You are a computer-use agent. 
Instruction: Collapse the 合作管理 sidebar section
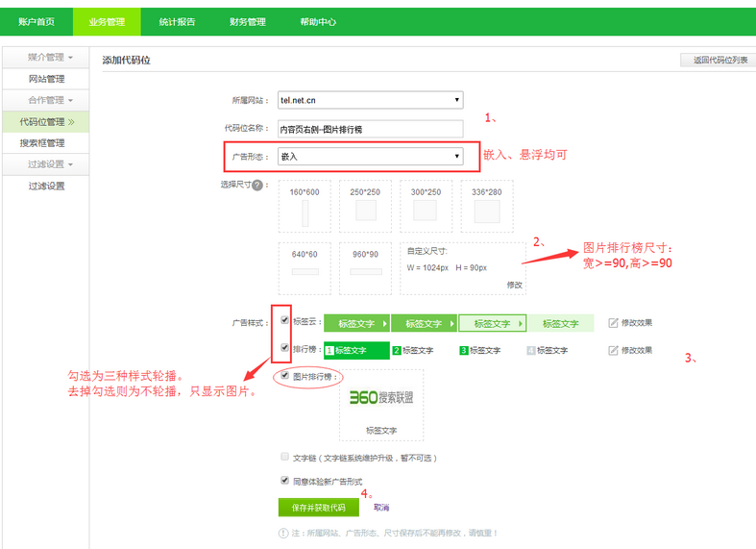point(46,100)
